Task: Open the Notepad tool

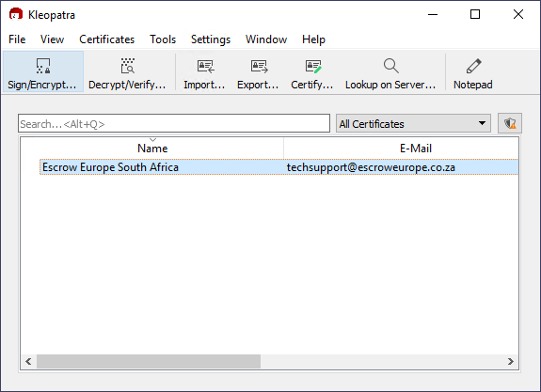Action: click(473, 72)
